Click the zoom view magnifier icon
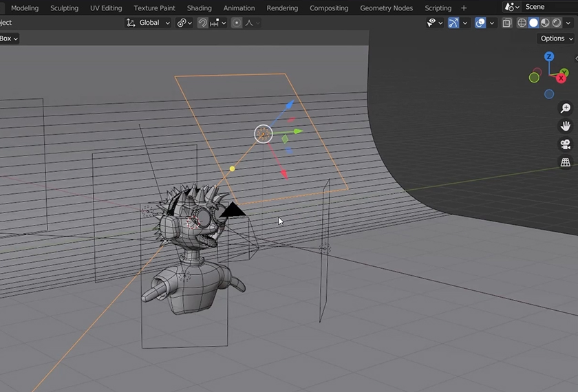Image resolution: width=578 pixels, height=392 pixels. point(566,109)
